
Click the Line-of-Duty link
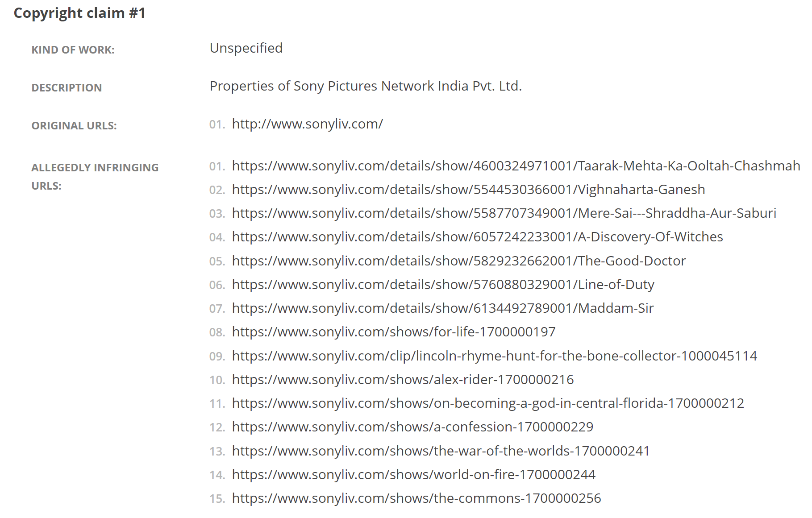click(443, 285)
